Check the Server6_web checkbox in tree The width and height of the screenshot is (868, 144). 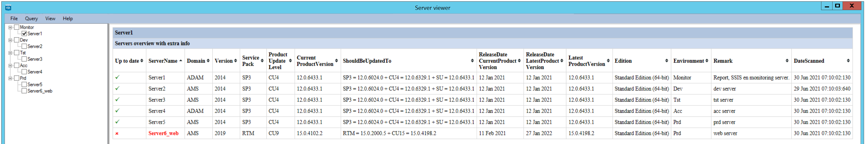[x=24, y=91]
